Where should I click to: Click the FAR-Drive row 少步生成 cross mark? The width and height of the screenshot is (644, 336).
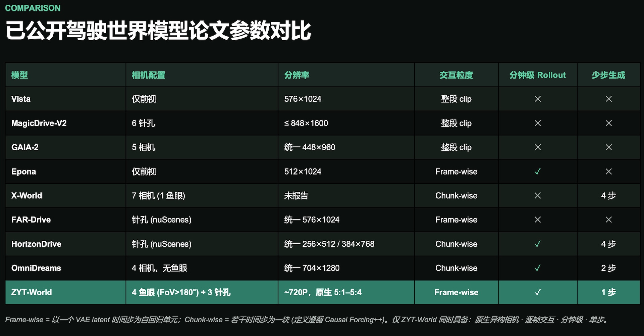point(609,220)
